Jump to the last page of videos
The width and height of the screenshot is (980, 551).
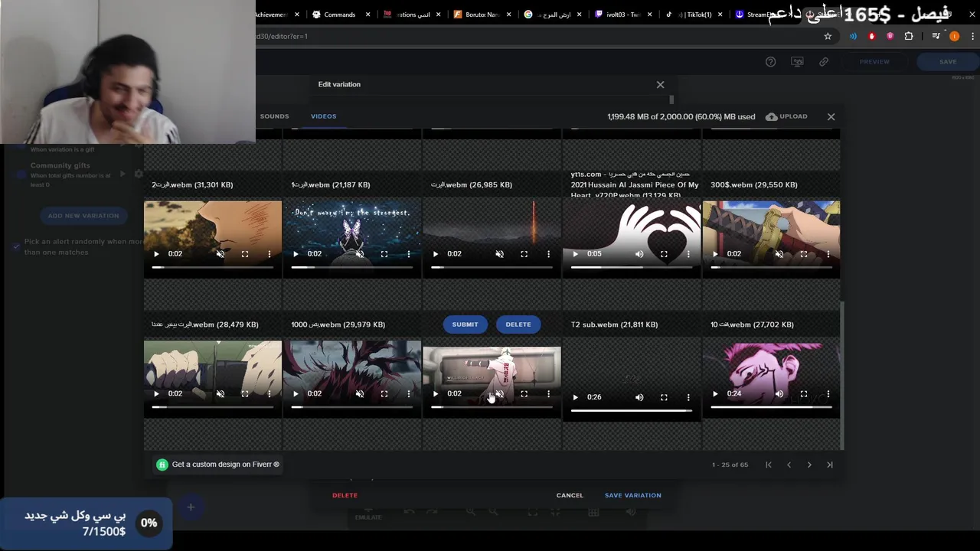point(830,465)
